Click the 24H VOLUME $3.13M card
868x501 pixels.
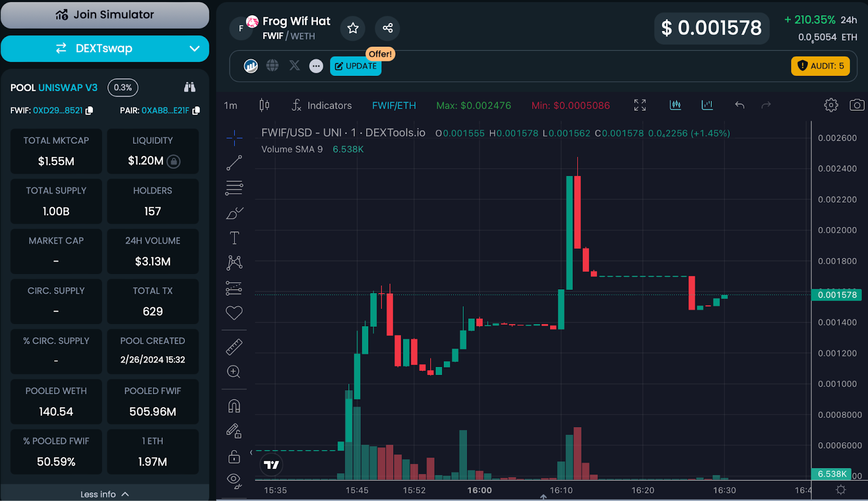[x=153, y=251]
